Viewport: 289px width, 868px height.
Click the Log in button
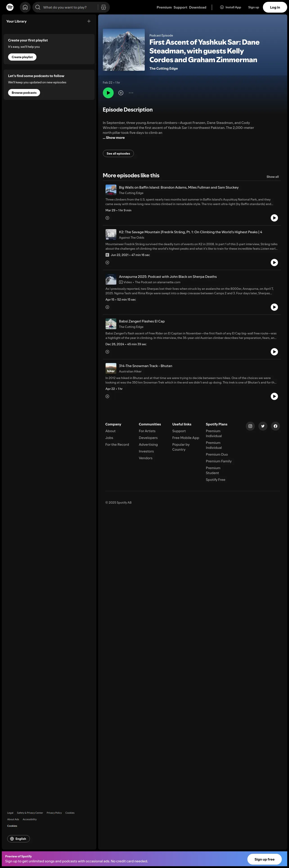[275, 7]
